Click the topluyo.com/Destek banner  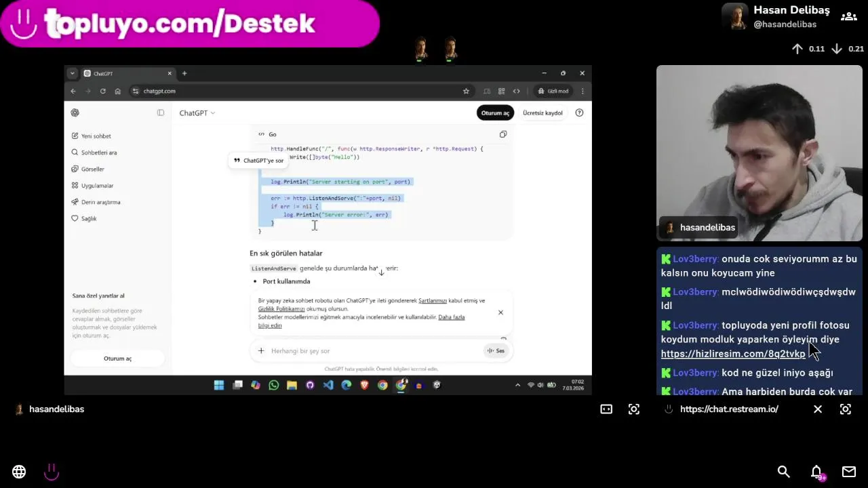tap(190, 24)
